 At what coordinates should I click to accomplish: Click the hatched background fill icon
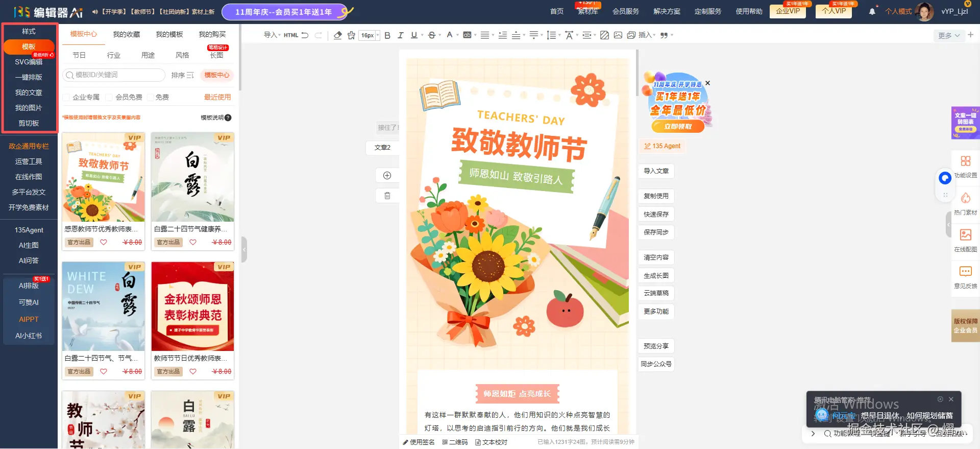(x=605, y=35)
